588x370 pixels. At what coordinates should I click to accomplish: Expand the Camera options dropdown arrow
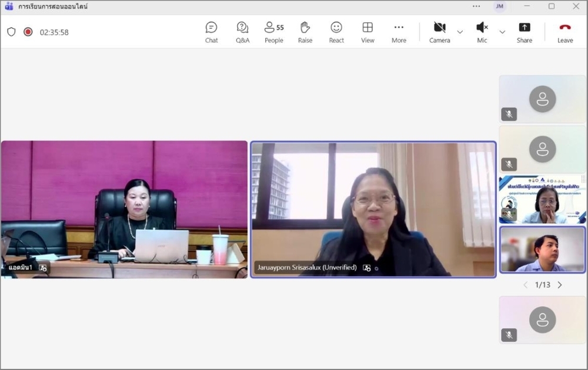[x=460, y=32]
